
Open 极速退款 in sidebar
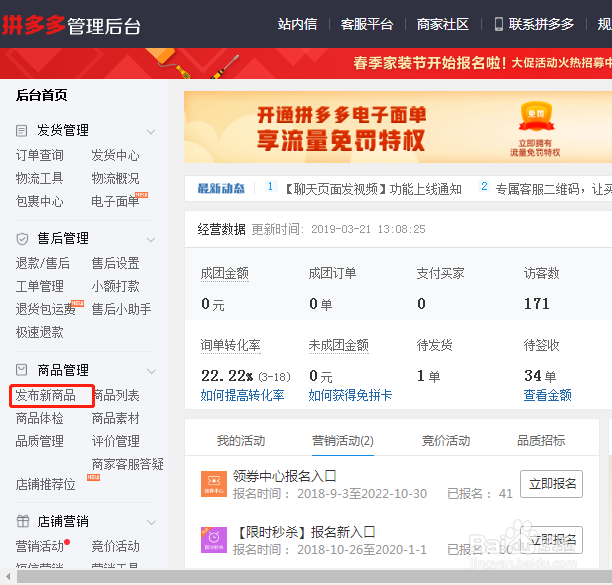(39, 333)
